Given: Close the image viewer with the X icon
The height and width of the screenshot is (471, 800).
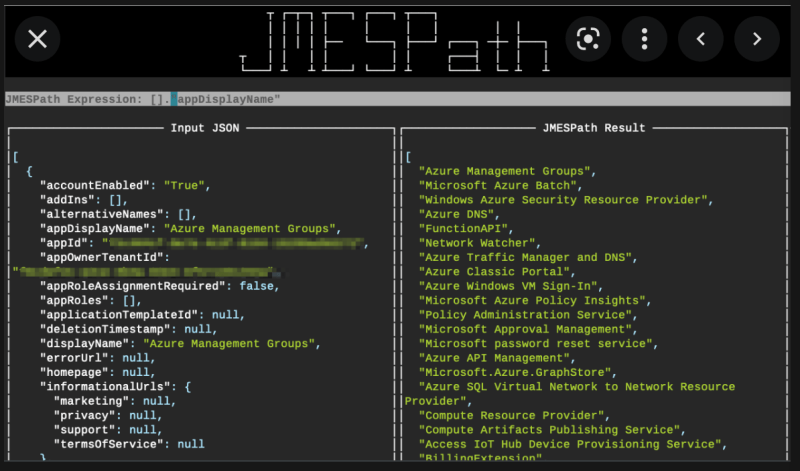Looking at the screenshot, I should [37, 39].
